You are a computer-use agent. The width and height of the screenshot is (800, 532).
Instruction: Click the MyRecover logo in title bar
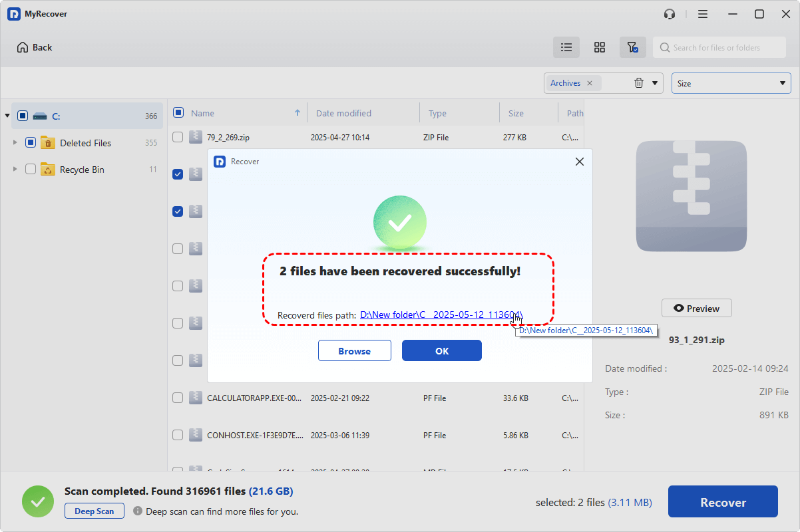coord(13,14)
